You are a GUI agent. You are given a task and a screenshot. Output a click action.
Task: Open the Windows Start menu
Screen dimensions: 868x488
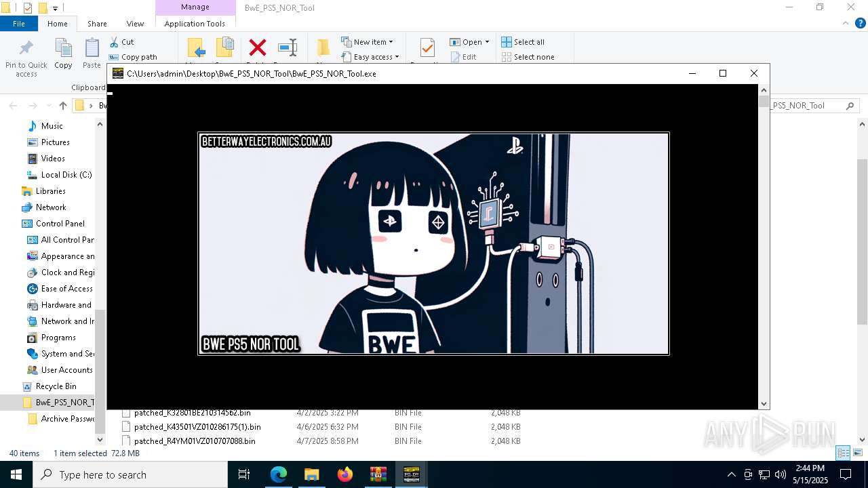tap(16, 474)
